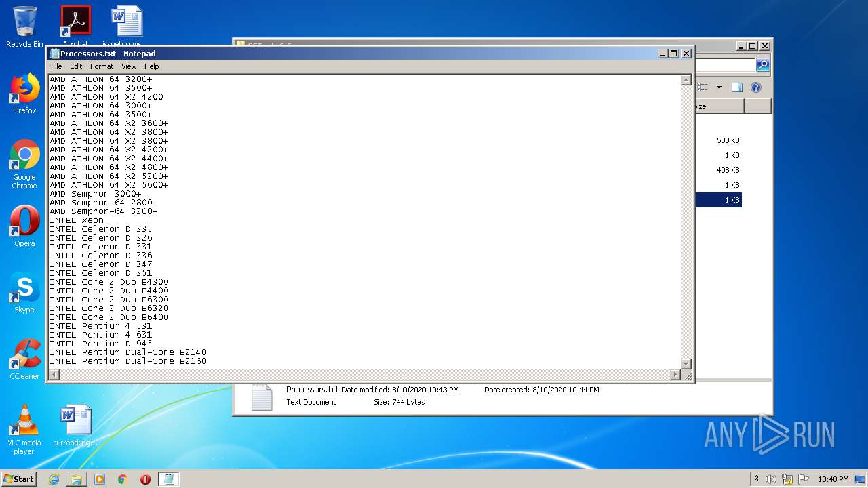Click the Explorer search magnifier button
This screenshot has height=488, width=868.
point(763,65)
